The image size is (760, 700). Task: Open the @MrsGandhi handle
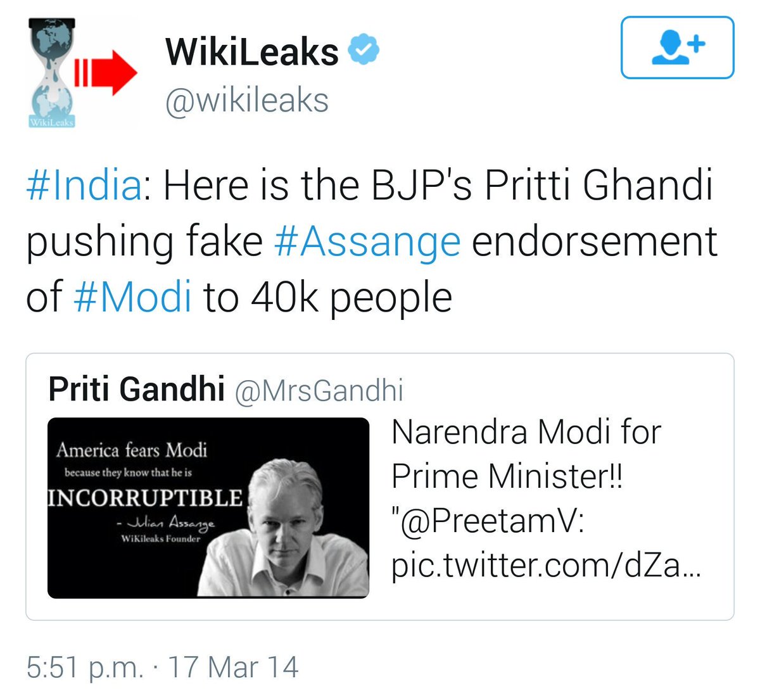click(x=319, y=390)
